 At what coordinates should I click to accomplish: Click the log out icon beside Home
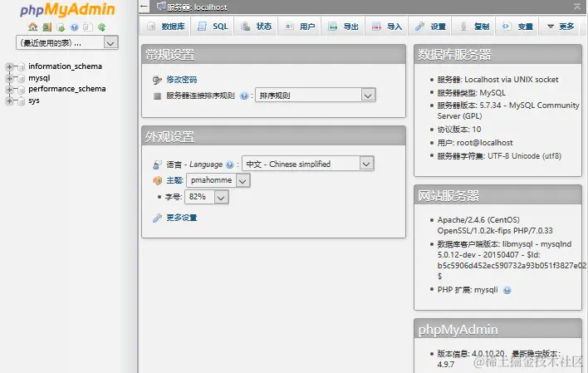pyautogui.click(x=47, y=27)
